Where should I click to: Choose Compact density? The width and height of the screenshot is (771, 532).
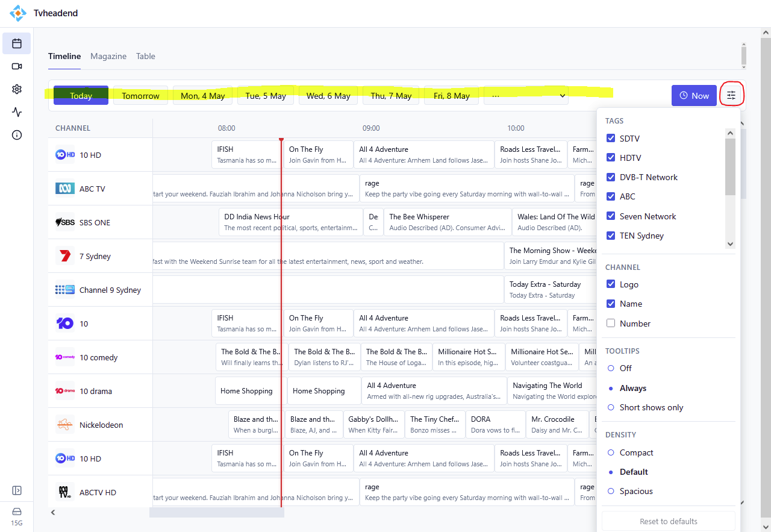[x=611, y=452]
